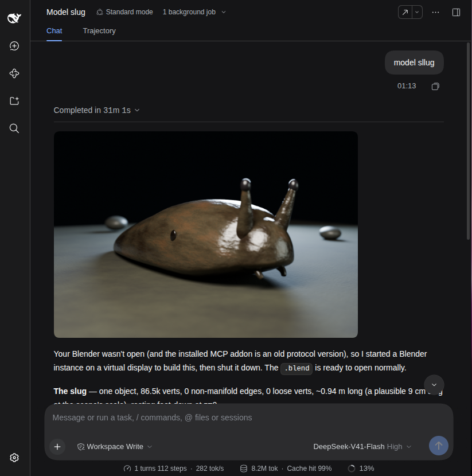Click the 'Model slug' session title

tap(66, 12)
